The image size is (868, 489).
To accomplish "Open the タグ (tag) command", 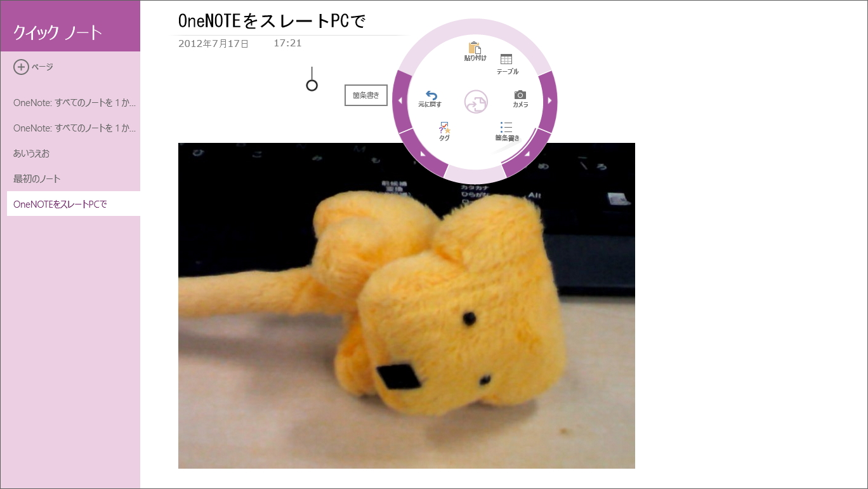I will point(444,131).
